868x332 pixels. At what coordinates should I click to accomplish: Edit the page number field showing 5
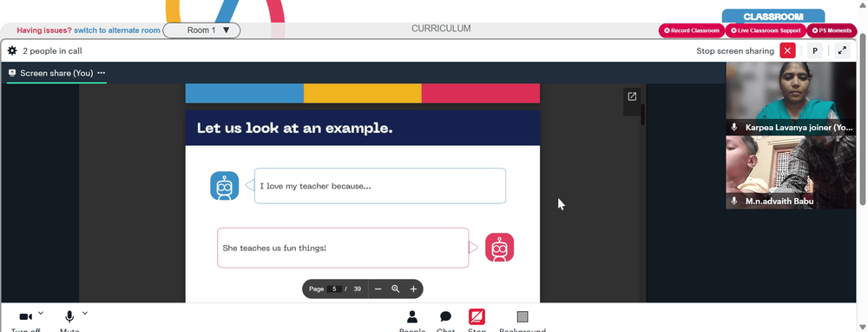click(334, 289)
